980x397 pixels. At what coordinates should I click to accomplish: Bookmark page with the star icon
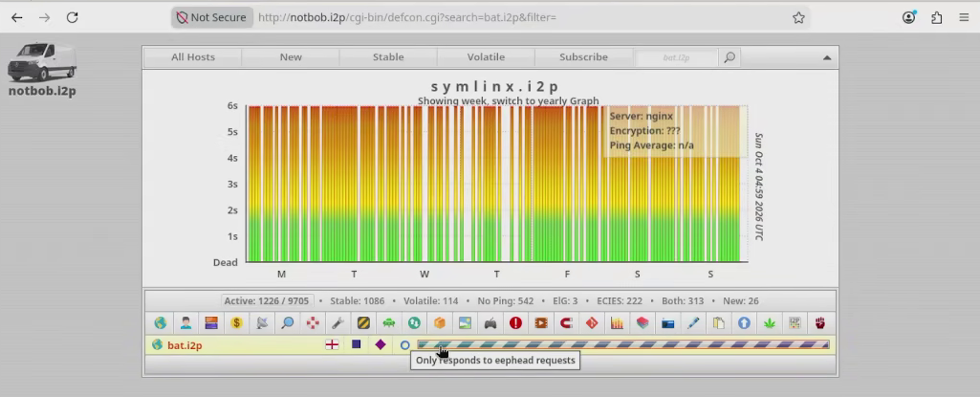(798, 17)
